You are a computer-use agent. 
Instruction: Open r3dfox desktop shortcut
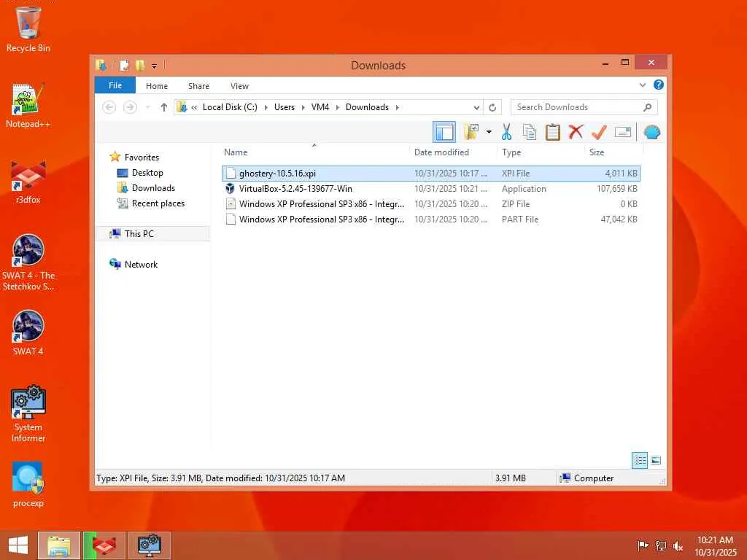[x=28, y=182]
